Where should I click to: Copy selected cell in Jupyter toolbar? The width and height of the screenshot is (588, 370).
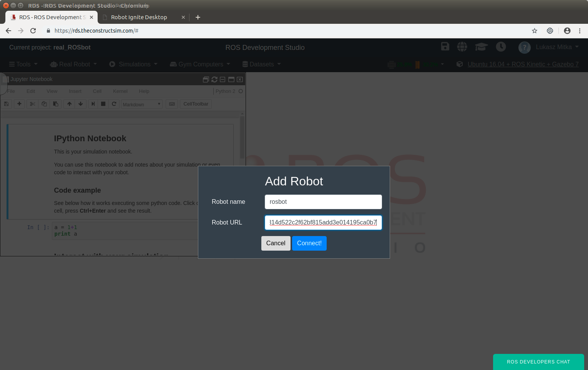point(44,104)
